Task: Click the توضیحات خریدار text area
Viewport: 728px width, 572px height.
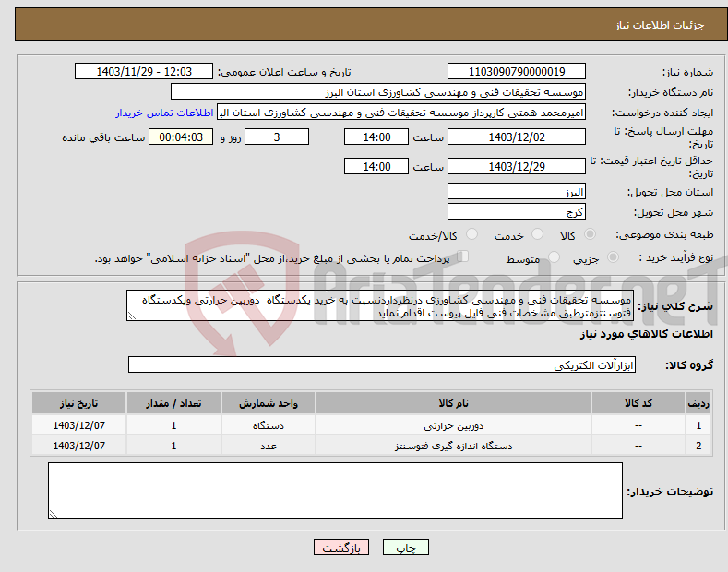Action: [x=335, y=491]
